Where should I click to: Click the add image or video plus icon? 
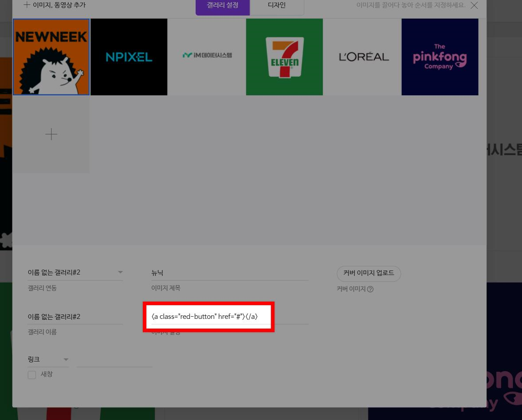coord(27,5)
